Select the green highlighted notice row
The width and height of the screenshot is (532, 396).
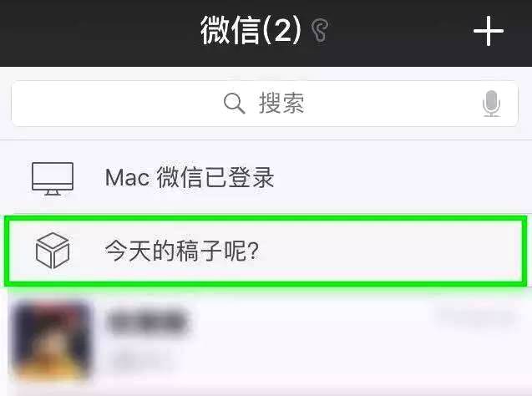point(266,251)
